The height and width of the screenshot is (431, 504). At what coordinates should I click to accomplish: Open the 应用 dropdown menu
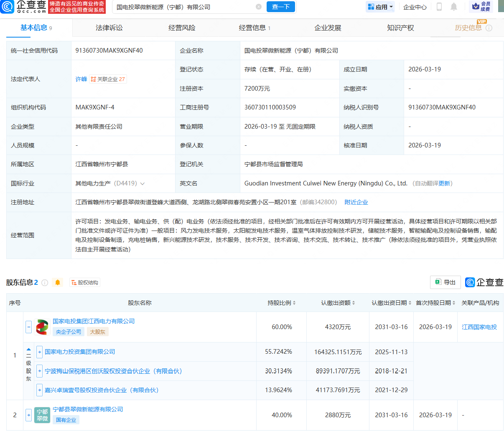(x=380, y=7)
